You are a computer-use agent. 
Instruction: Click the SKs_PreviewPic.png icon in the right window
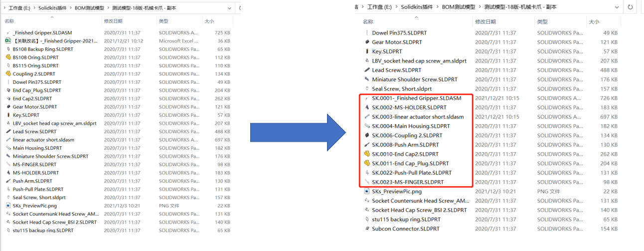click(x=367, y=192)
